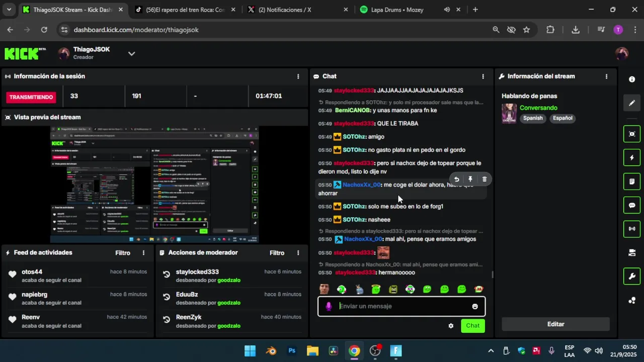Expand the ThiagoJSOK creator chevron dropdown
Image resolution: width=644 pixels, height=362 pixels.
coord(131,53)
